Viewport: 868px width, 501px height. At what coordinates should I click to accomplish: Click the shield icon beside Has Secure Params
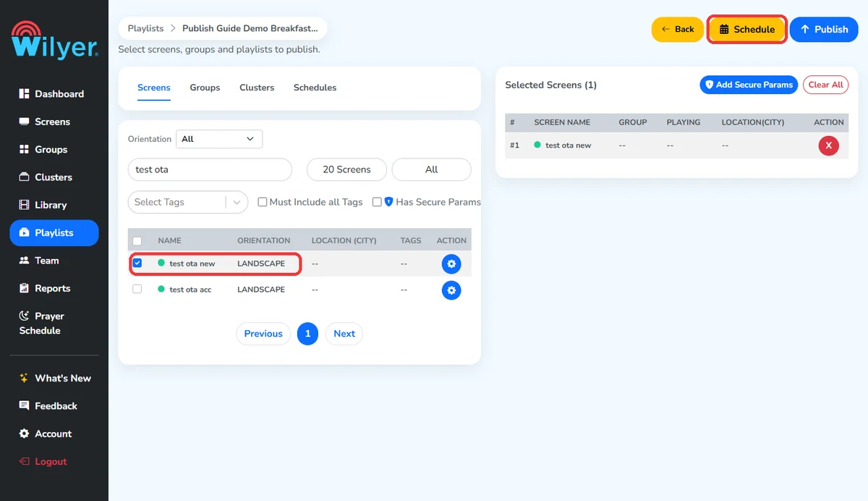tap(388, 202)
